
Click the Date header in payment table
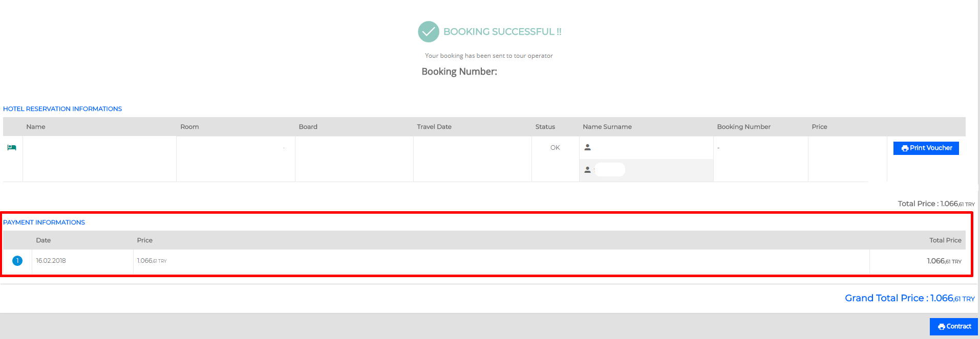point(43,240)
